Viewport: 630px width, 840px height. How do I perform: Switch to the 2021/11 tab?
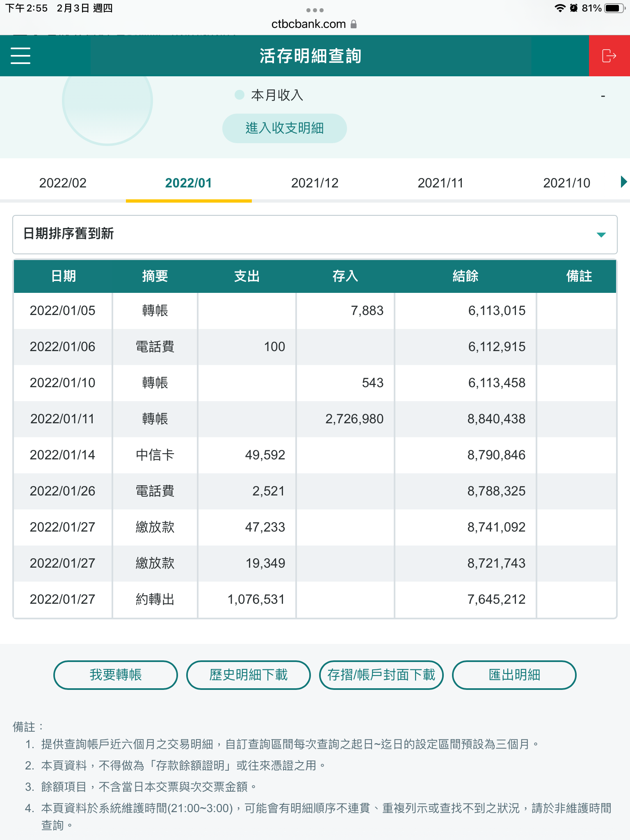pos(440,183)
